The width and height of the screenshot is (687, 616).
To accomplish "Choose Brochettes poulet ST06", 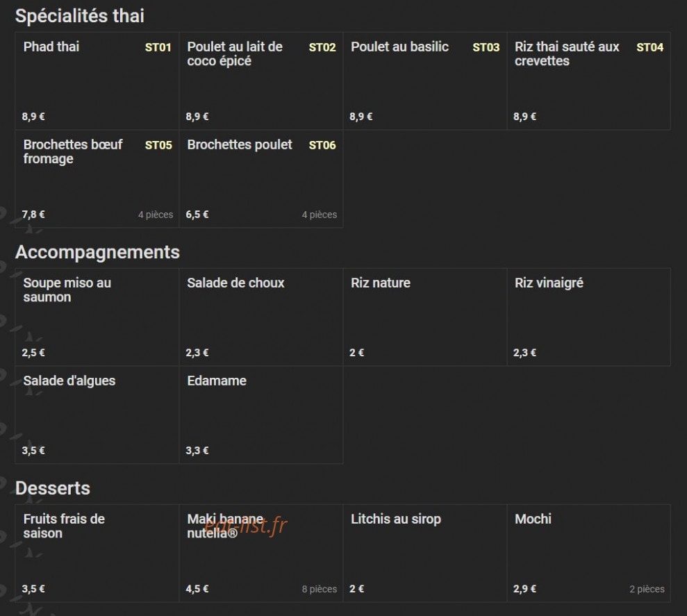I will [260, 178].
